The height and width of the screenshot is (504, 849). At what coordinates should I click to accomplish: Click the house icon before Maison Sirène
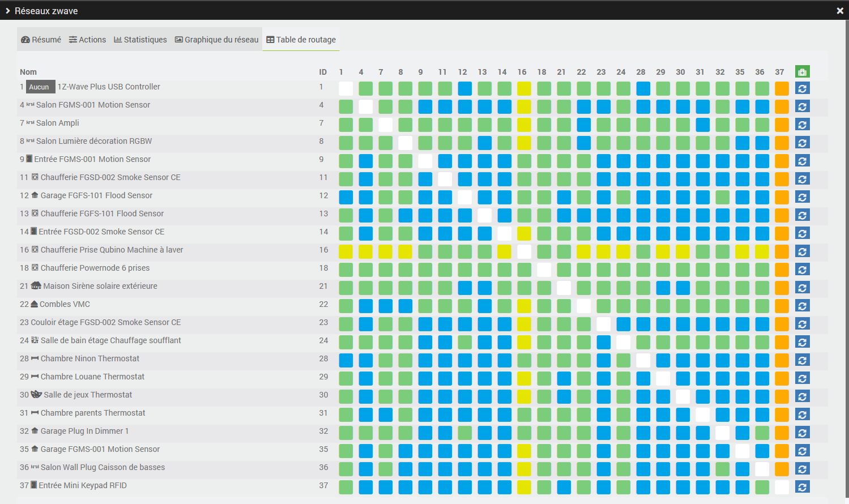pos(36,286)
